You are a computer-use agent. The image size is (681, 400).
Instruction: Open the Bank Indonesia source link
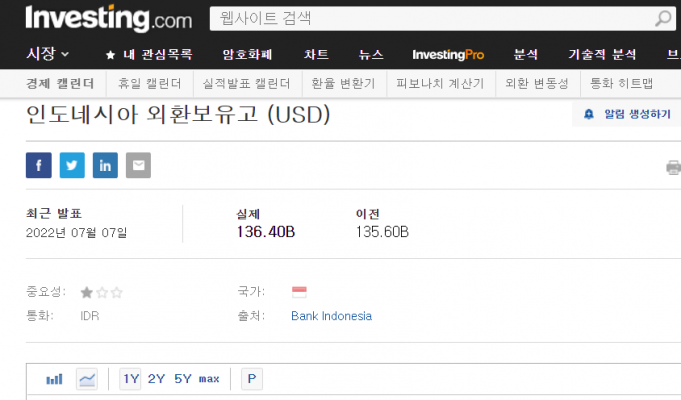click(x=331, y=316)
